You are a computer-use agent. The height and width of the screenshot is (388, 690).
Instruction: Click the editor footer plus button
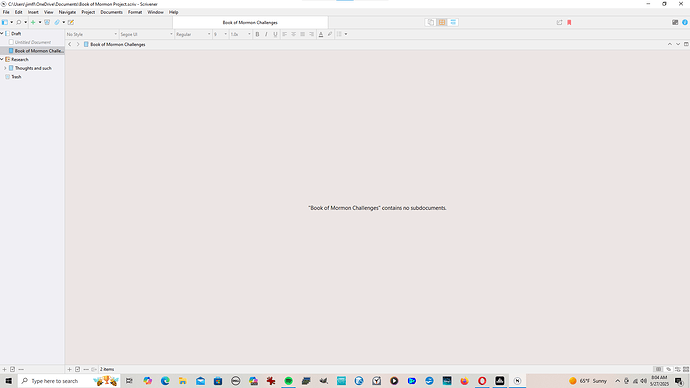pos(69,370)
